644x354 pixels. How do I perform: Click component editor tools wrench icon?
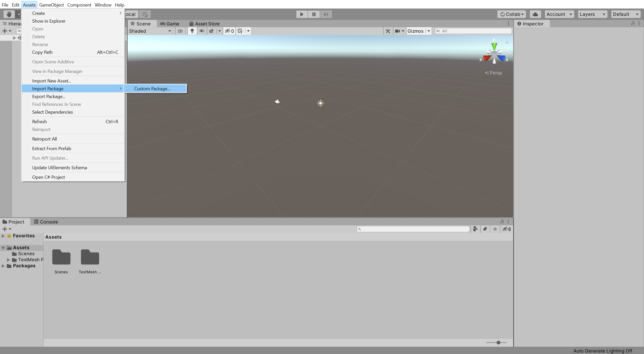tap(388, 31)
